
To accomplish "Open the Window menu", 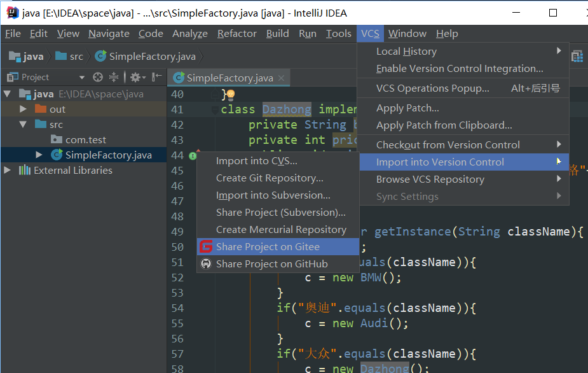I will point(407,34).
